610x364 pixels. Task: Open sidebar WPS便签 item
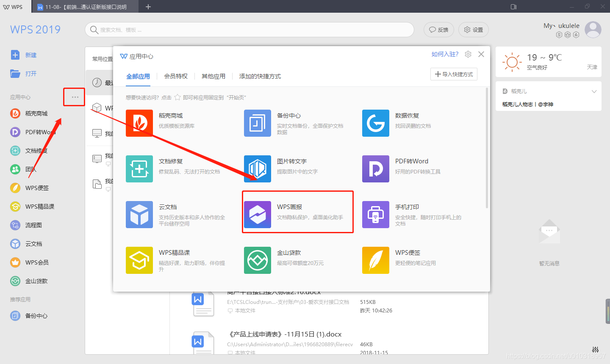coord(30,188)
